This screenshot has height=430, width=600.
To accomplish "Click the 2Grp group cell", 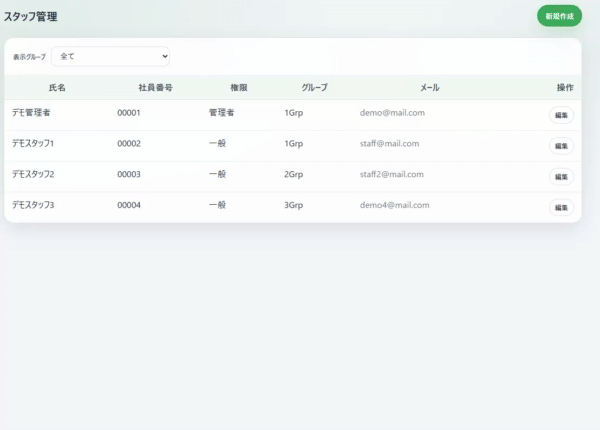I will point(293,174).
